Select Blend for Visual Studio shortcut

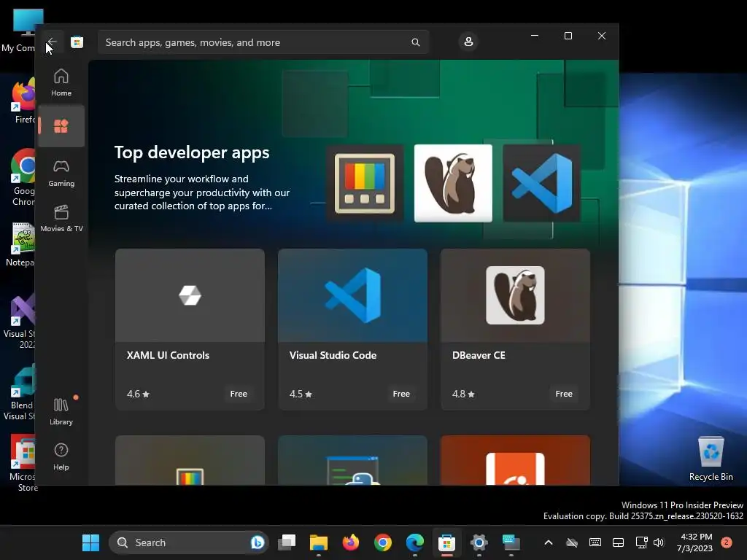click(20, 392)
